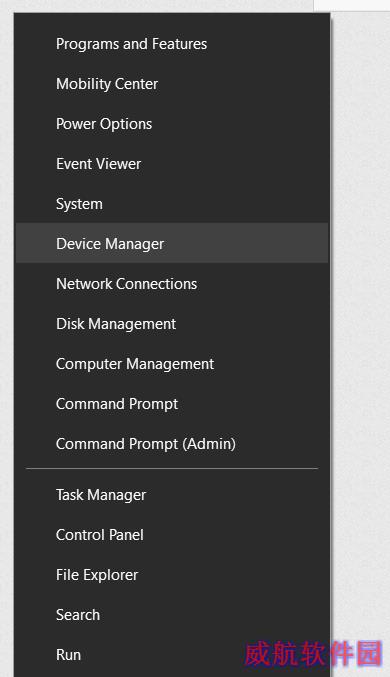Viewport: 390px width, 677px height.
Task: Open File Explorer
Action: click(172, 575)
